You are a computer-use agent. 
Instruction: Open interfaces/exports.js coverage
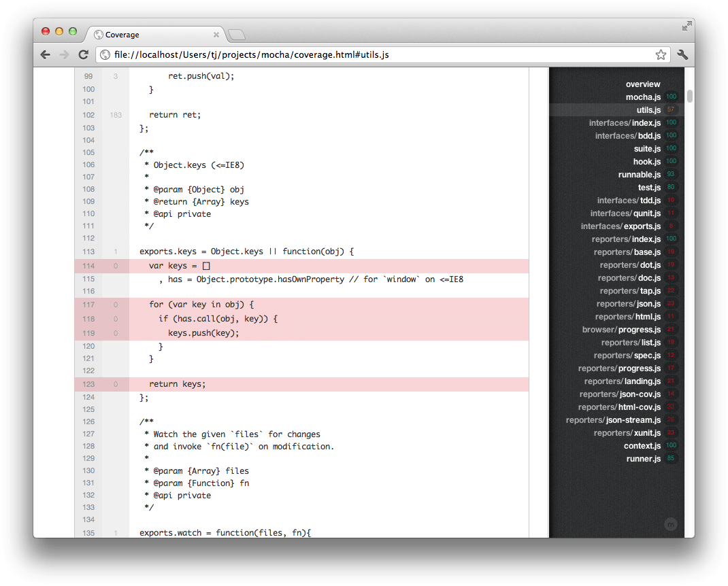click(621, 226)
